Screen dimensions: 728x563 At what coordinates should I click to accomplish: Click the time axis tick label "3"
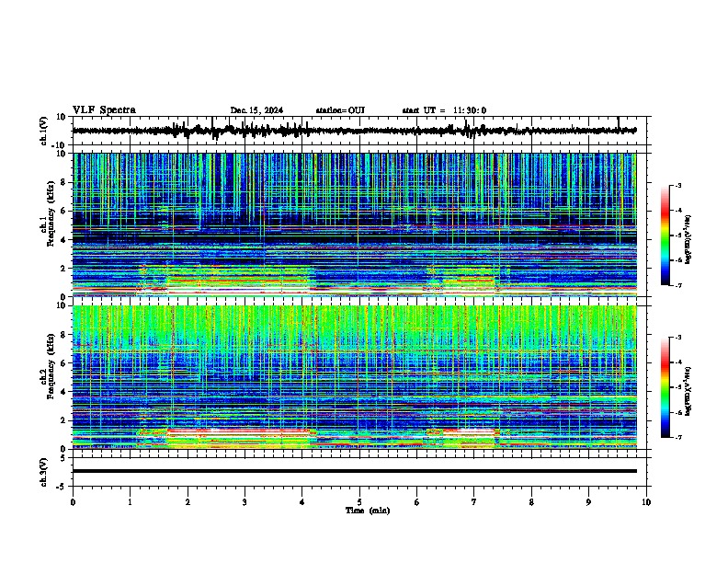245,502
